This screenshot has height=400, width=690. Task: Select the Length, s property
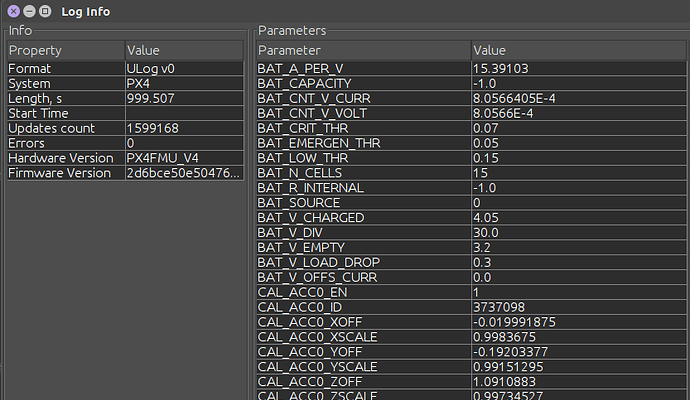[66, 99]
